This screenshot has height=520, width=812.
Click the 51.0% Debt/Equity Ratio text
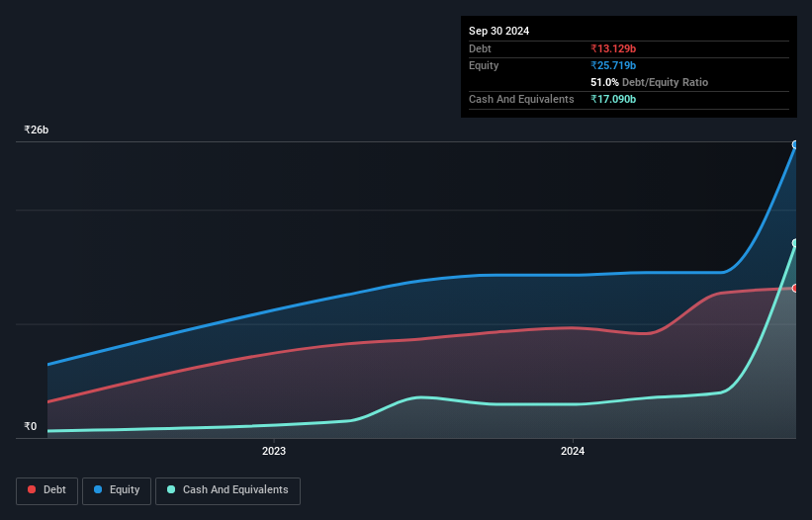[650, 82]
